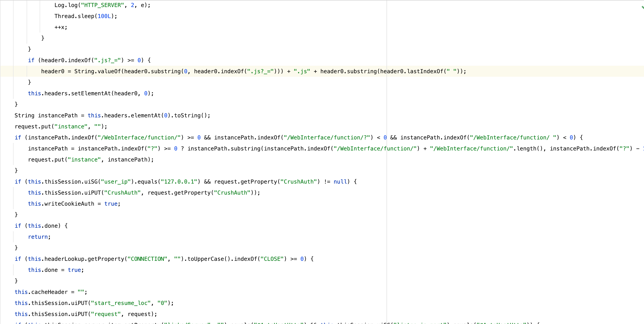This screenshot has height=324, width=644.
Task: Click the null keyword in CrushAuth condition
Action: coord(340,182)
